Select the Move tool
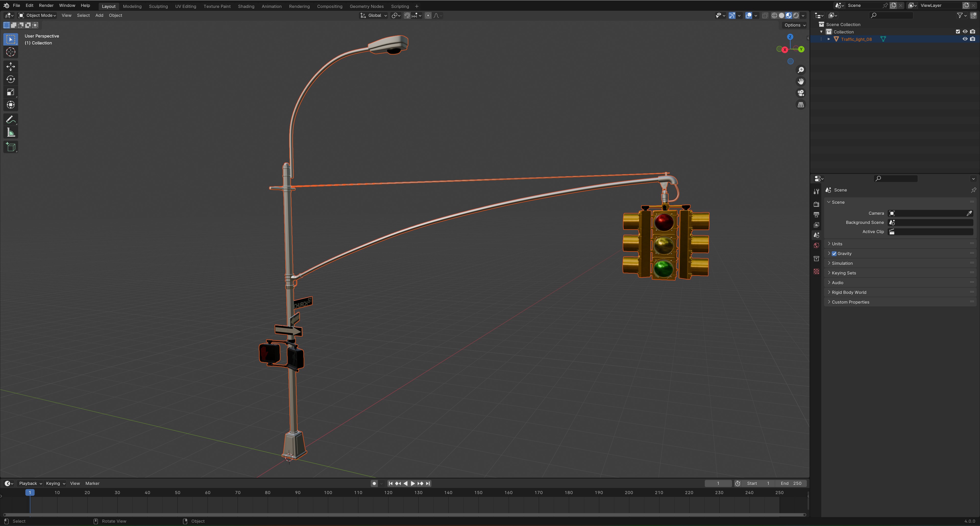Screen dimensions: 980x526 (x=11, y=67)
